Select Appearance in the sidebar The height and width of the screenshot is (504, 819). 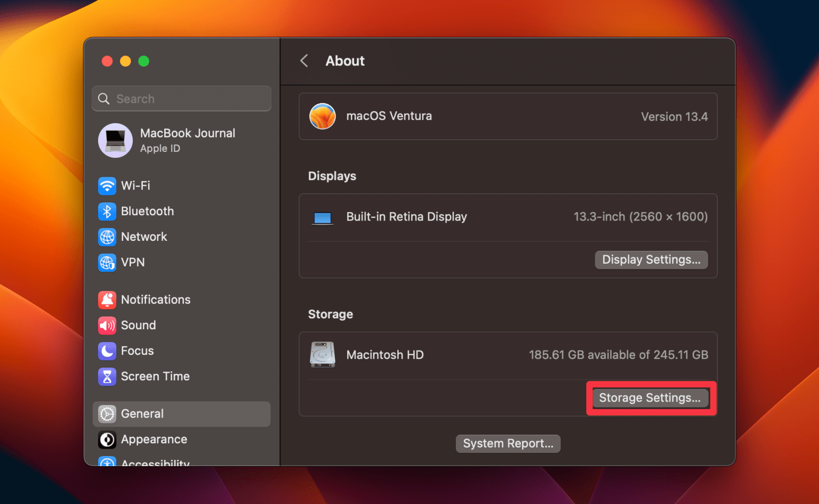pos(154,440)
